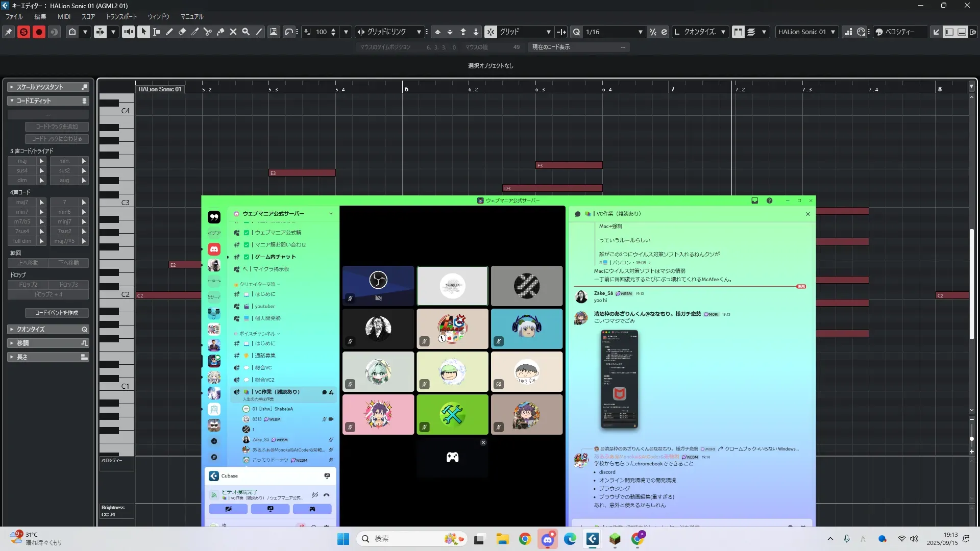Image resolution: width=980 pixels, height=551 pixels.
Task: Toggle the Record in Editor button
Action: (39, 32)
